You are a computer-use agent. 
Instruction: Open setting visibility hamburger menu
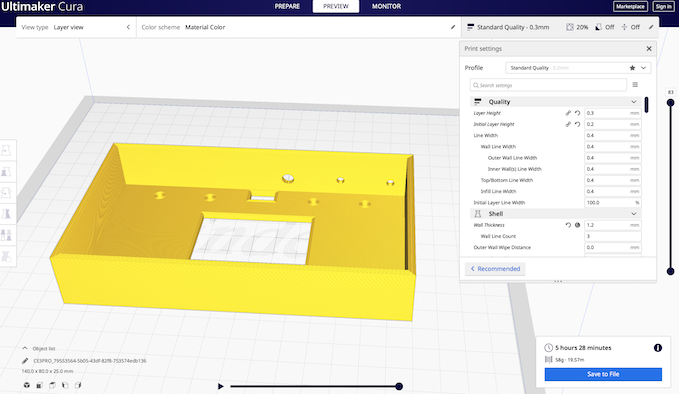coord(635,85)
